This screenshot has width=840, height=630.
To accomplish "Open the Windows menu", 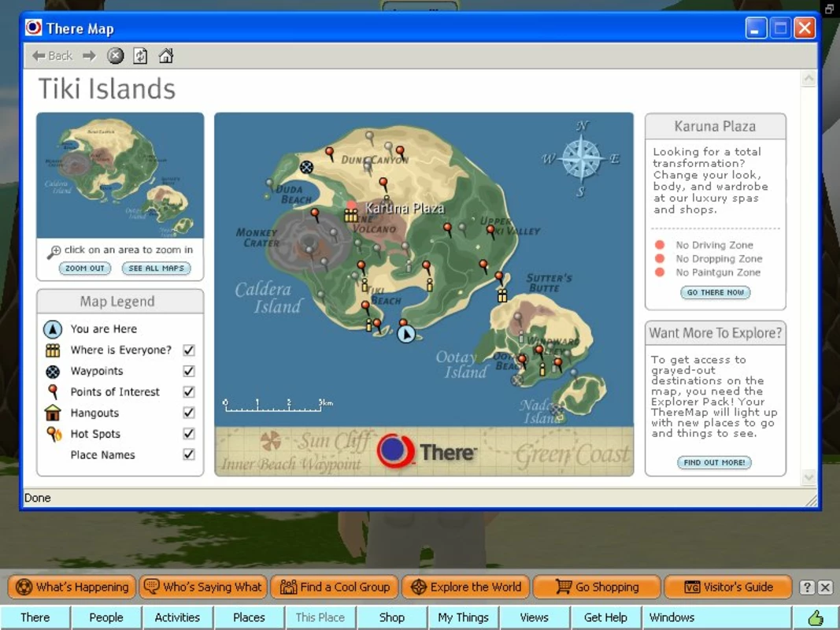I will (x=672, y=617).
